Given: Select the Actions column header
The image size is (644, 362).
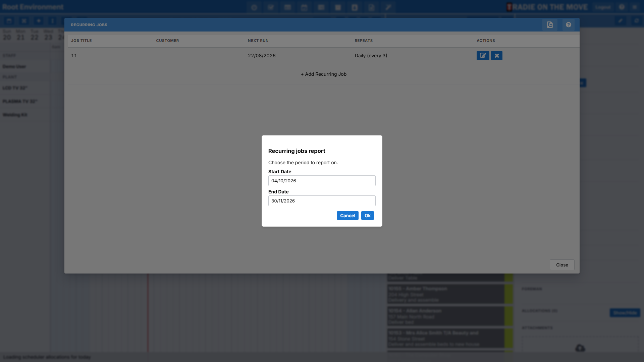Looking at the screenshot, I should 486,41.
